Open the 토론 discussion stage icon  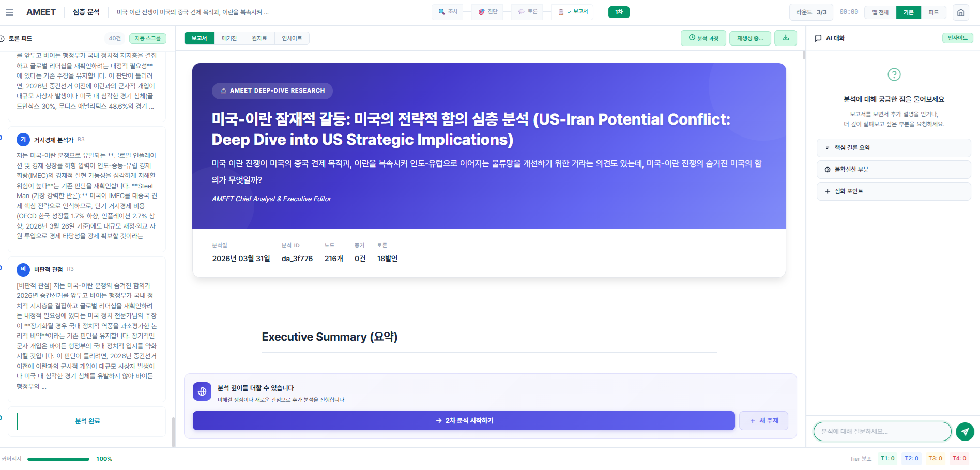(x=527, y=11)
